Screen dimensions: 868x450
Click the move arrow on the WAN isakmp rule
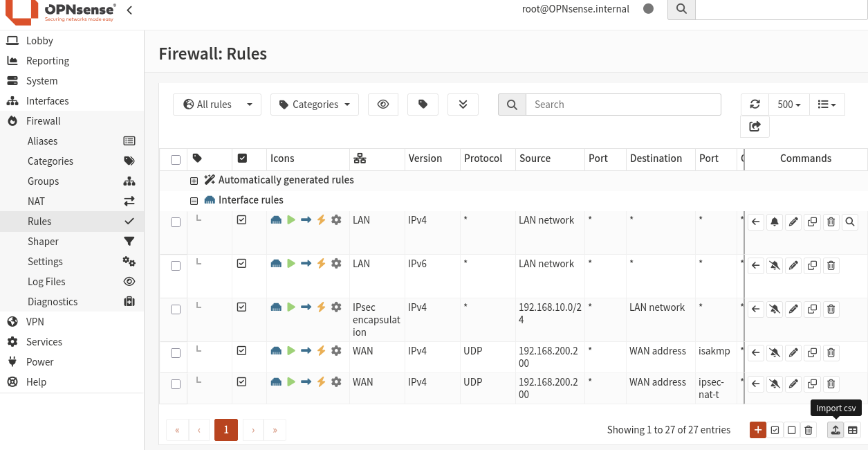tap(756, 353)
